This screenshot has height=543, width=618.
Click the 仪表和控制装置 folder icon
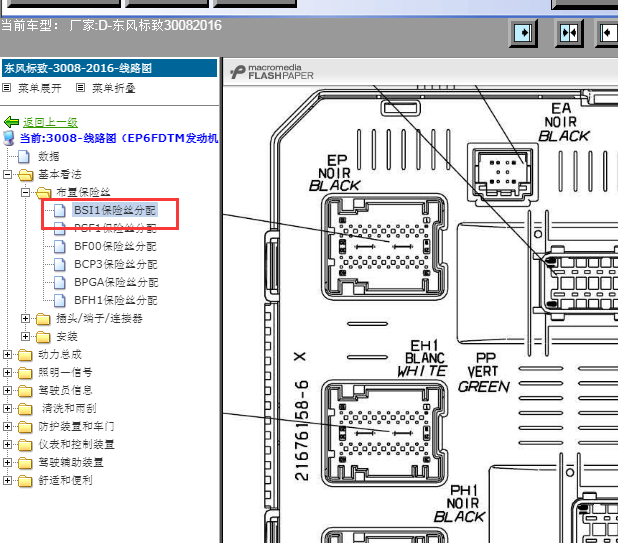tap(26, 445)
